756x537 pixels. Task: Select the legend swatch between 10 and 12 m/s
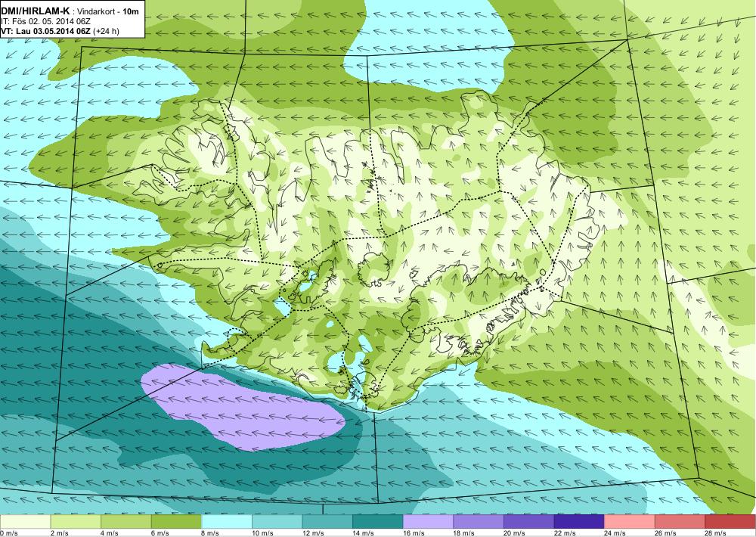(x=277, y=522)
